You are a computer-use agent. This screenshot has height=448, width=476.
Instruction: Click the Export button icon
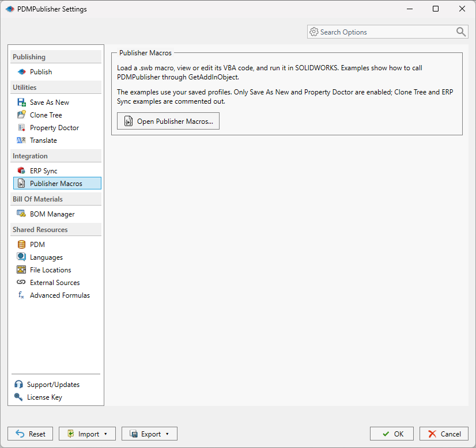[134, 434]
